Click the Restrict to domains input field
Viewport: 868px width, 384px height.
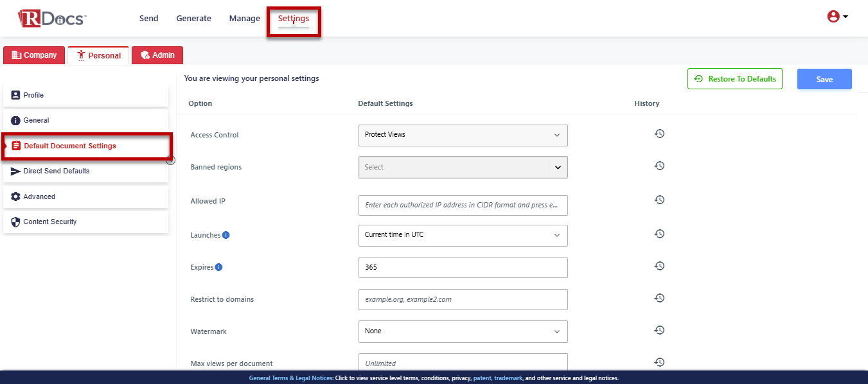[x=463, y=299]
